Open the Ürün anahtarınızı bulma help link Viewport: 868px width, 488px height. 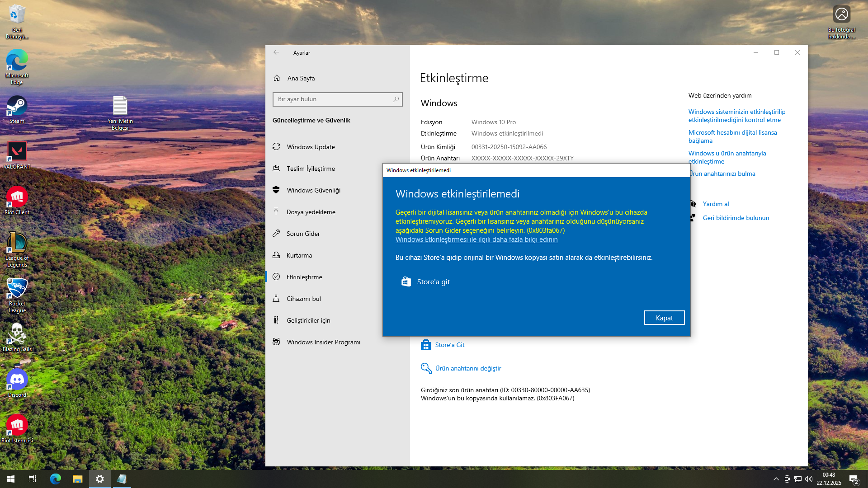(722, 174)
